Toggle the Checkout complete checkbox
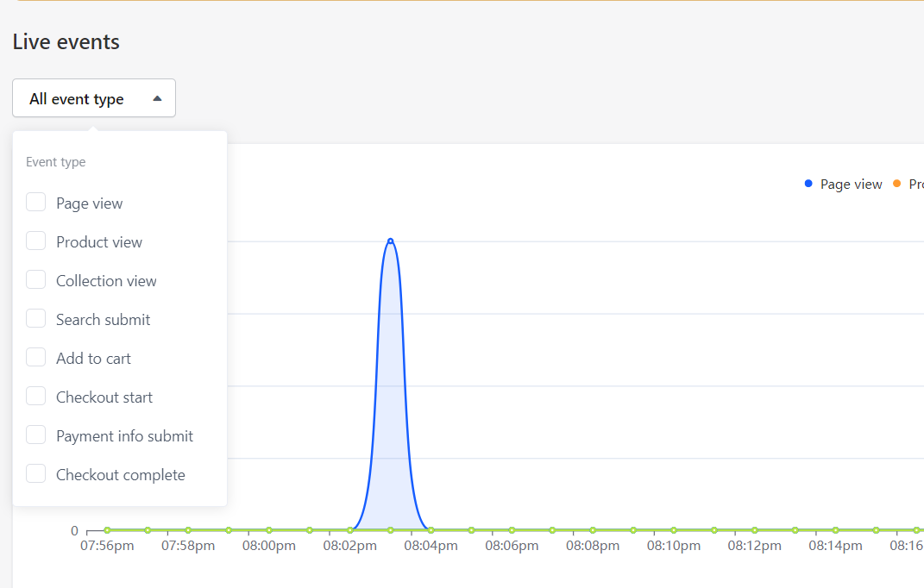 coord(35,474)
